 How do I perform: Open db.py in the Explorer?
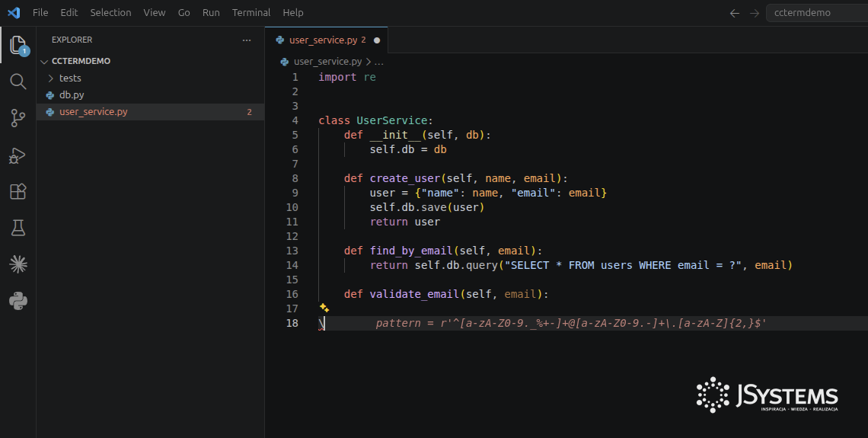150,95
